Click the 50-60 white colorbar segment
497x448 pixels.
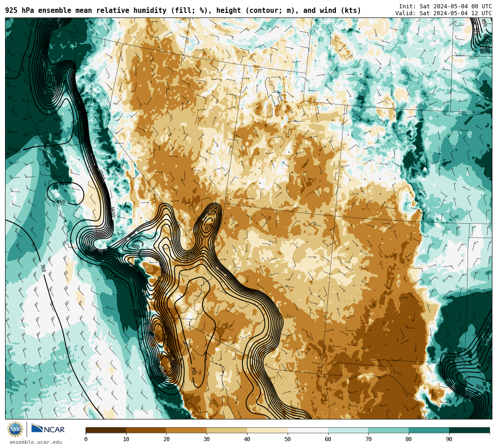308,430
